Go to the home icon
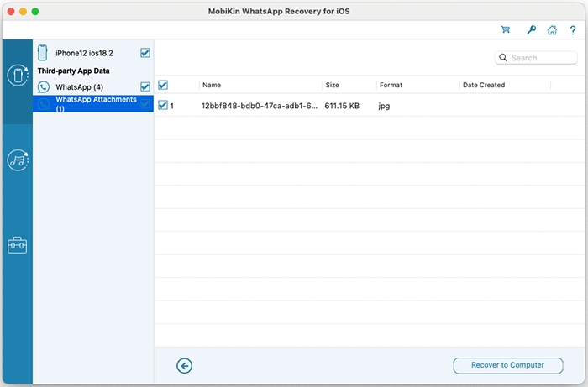Image resolution: width=588 pixels, height=387 pixels. (552, 29)
